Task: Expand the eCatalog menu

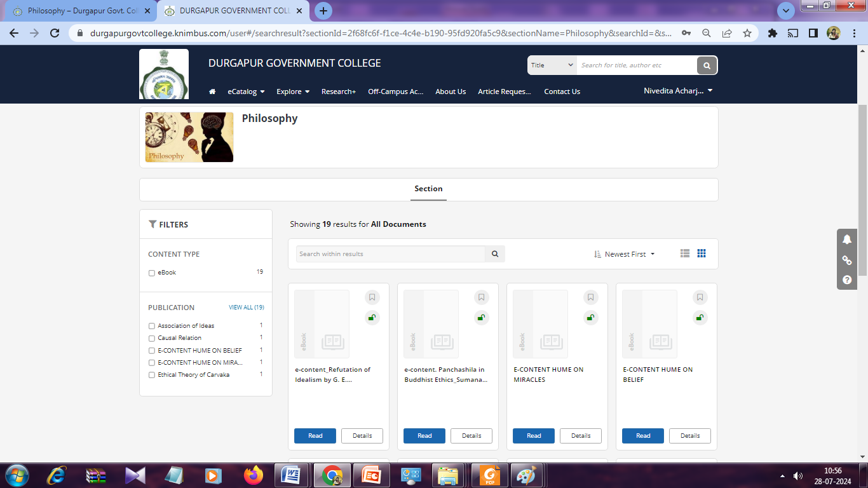Action: click(246, 91)
